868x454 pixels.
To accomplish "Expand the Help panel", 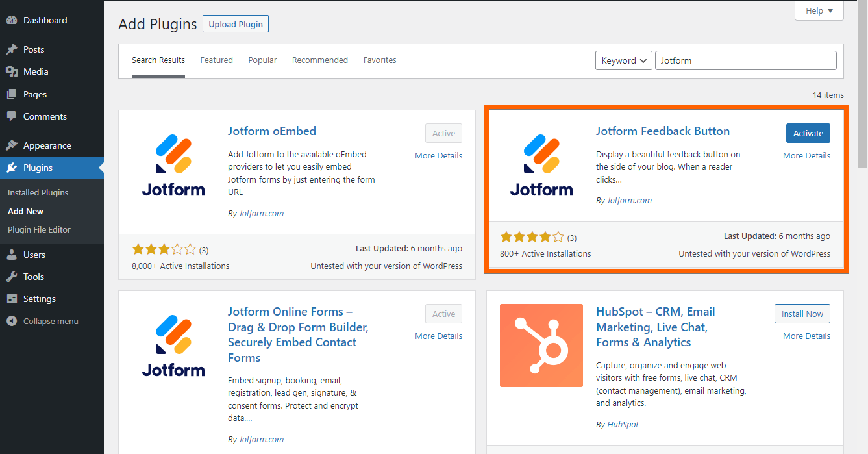I will pyautogui.click(x=819, y=10).
